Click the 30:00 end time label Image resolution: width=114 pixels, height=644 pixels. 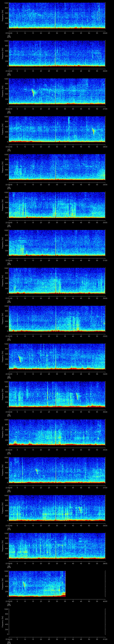tap(105, 223)
